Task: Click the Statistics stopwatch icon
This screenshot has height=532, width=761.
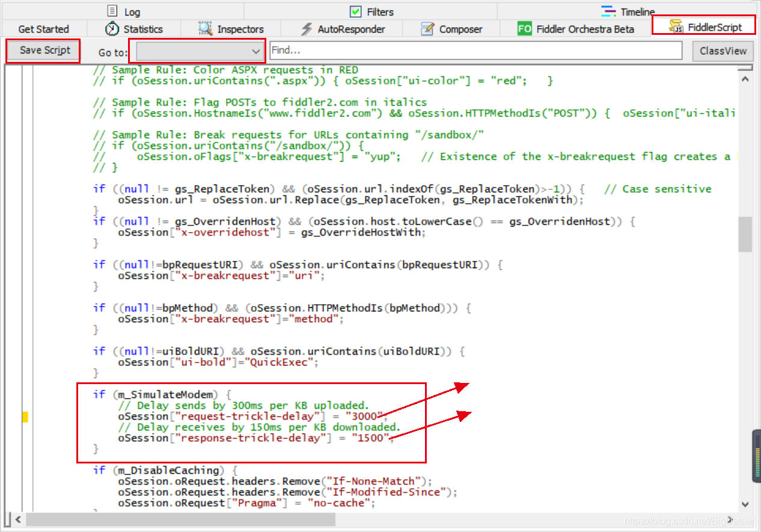Action: point(112,28)
